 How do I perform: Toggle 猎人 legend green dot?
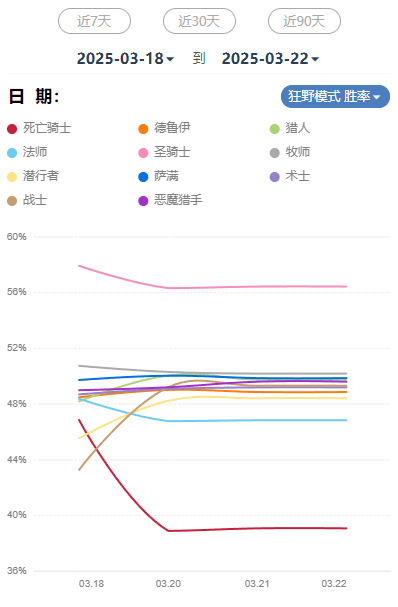(x=274, y=129)
